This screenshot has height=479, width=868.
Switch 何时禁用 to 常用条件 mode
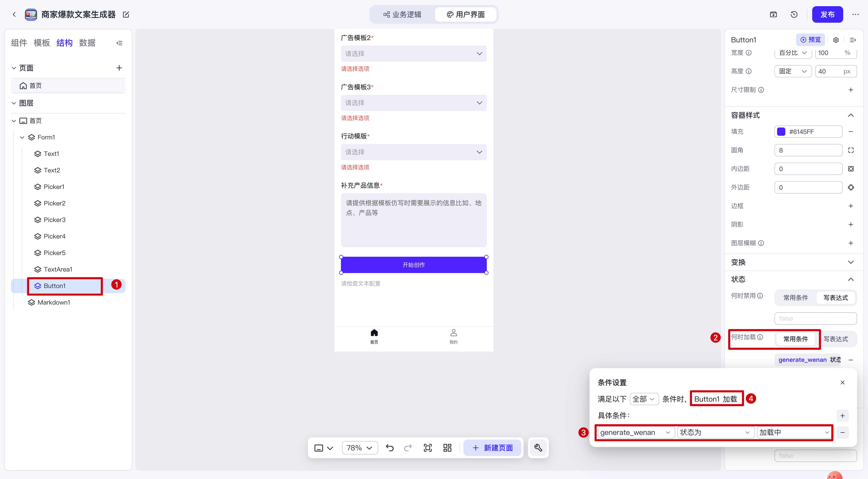pyautogui.click(x=796, y=298)
